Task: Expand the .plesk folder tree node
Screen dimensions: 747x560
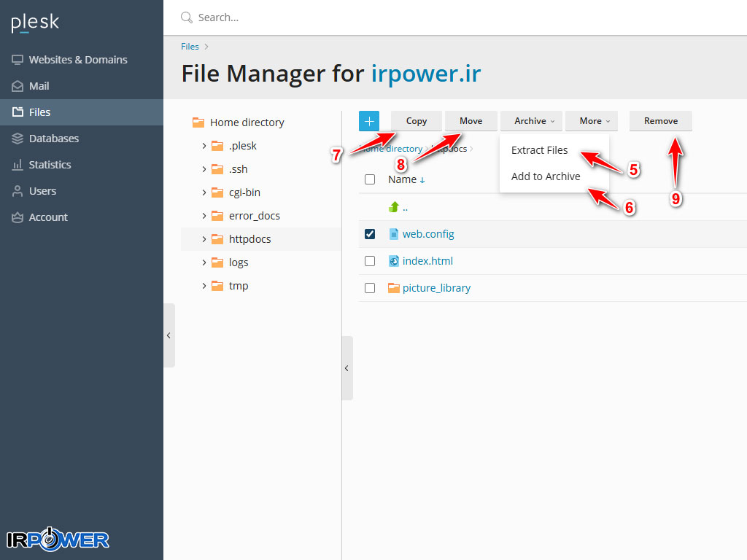Action: (204, 146)
